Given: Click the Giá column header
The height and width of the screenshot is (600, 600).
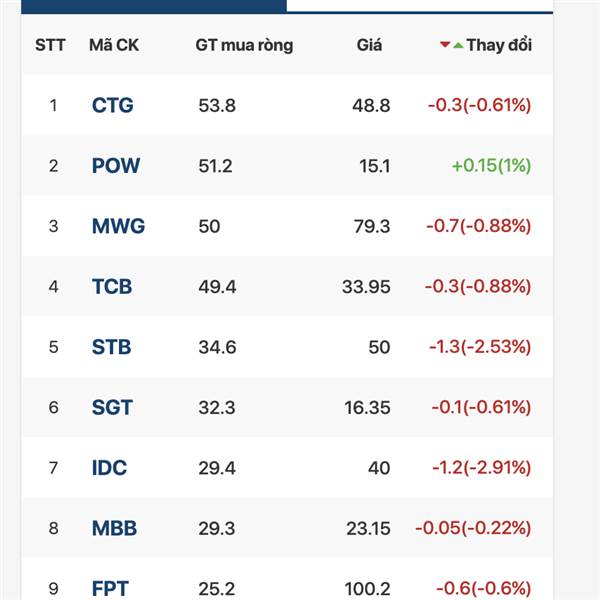Looking at the screenshot, I should 369,45.
